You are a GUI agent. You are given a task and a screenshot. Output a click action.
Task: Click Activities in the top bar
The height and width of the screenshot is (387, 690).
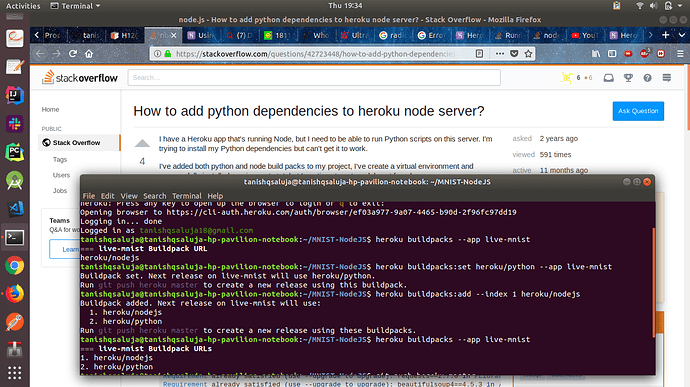pos(22,6)
